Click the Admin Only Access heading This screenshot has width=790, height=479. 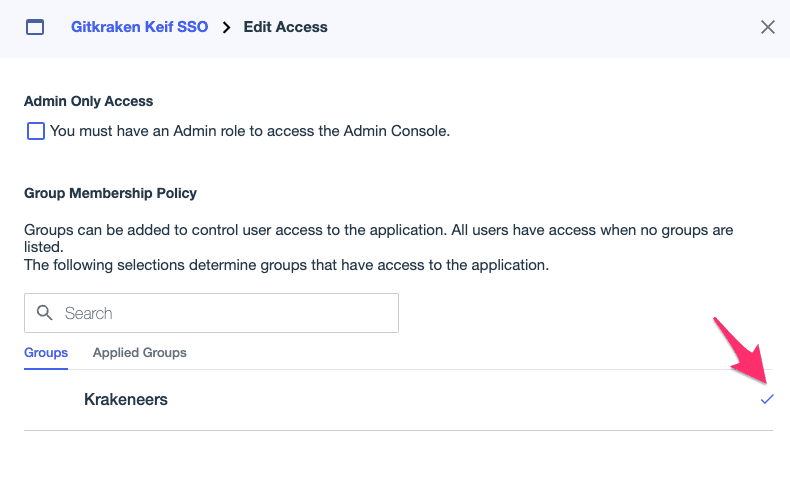[x=89, y=101]
